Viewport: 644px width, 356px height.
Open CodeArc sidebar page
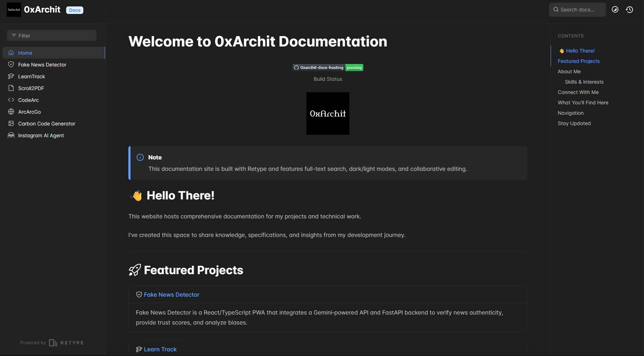tap(29, 100)
